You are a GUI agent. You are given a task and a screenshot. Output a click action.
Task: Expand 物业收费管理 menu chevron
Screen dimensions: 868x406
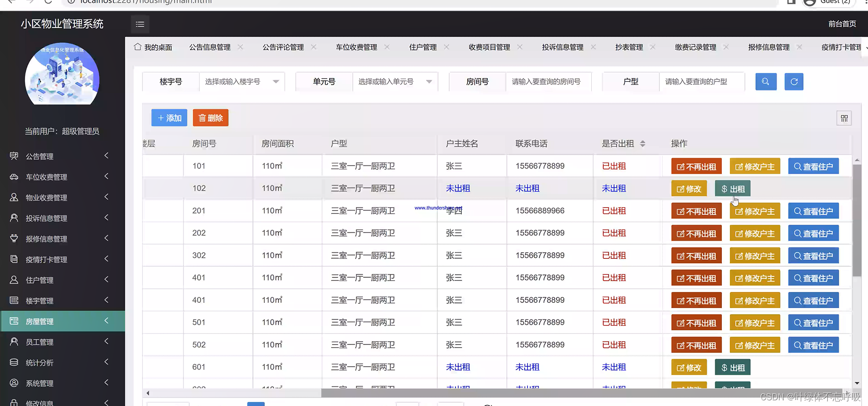click(x=106, y=197)
